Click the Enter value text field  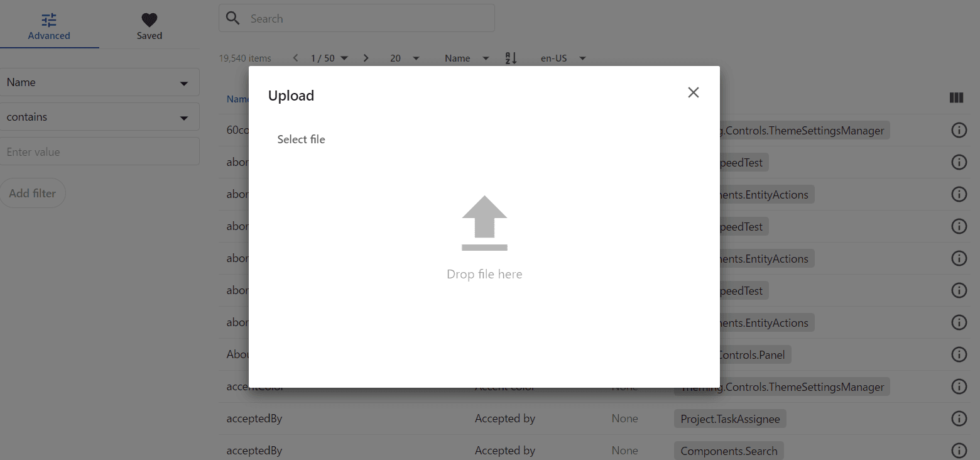tap(99, 152)
